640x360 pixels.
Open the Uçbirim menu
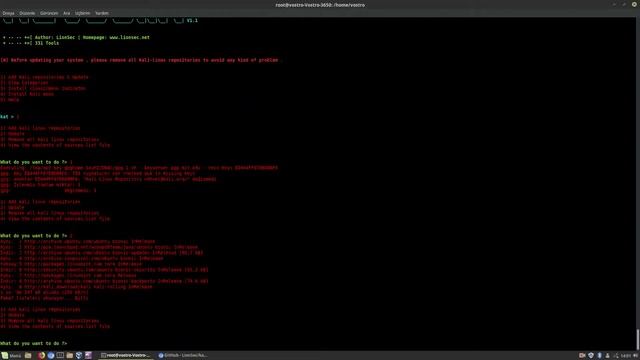82,13
